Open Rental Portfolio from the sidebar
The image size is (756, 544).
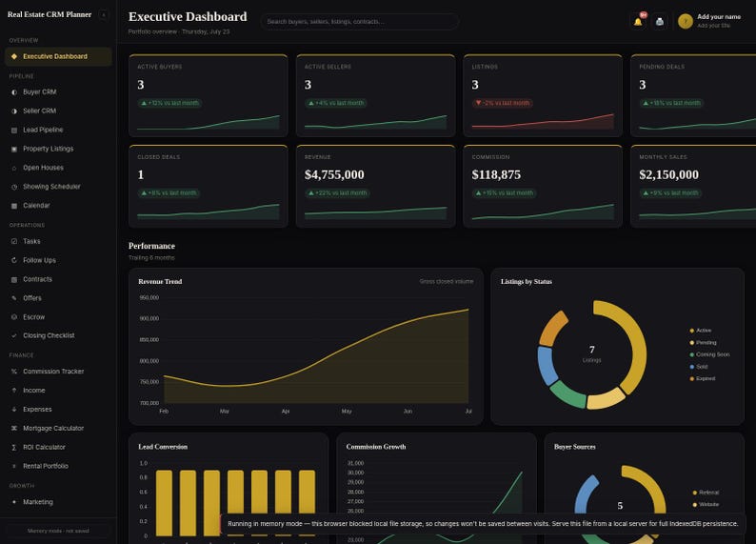58,466
